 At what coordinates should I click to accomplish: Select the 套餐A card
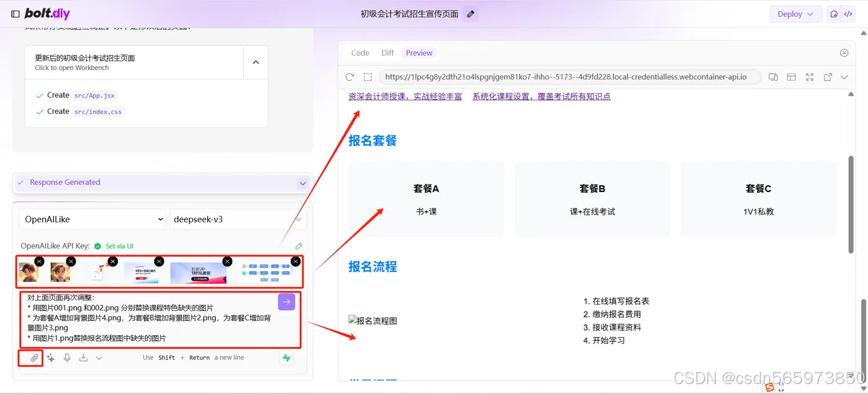(x=427, y=199)
